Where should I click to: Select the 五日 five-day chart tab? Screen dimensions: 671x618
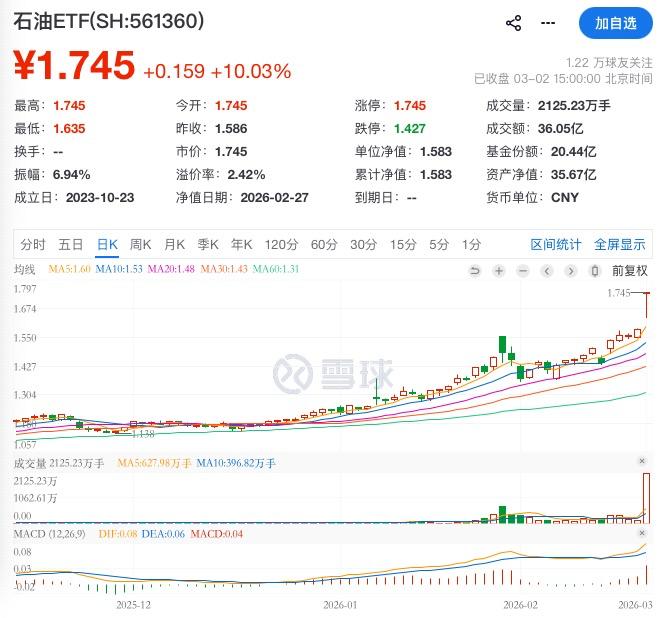pyautogui.click(x=71, y=244)
